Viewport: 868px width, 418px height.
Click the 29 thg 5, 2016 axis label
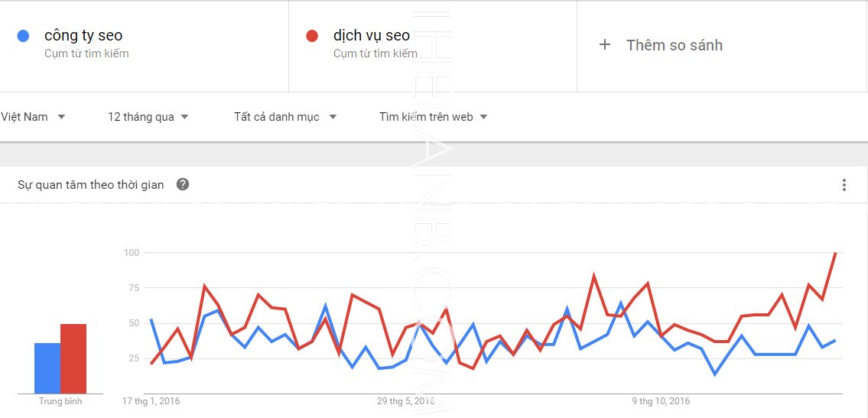(405, 400)
